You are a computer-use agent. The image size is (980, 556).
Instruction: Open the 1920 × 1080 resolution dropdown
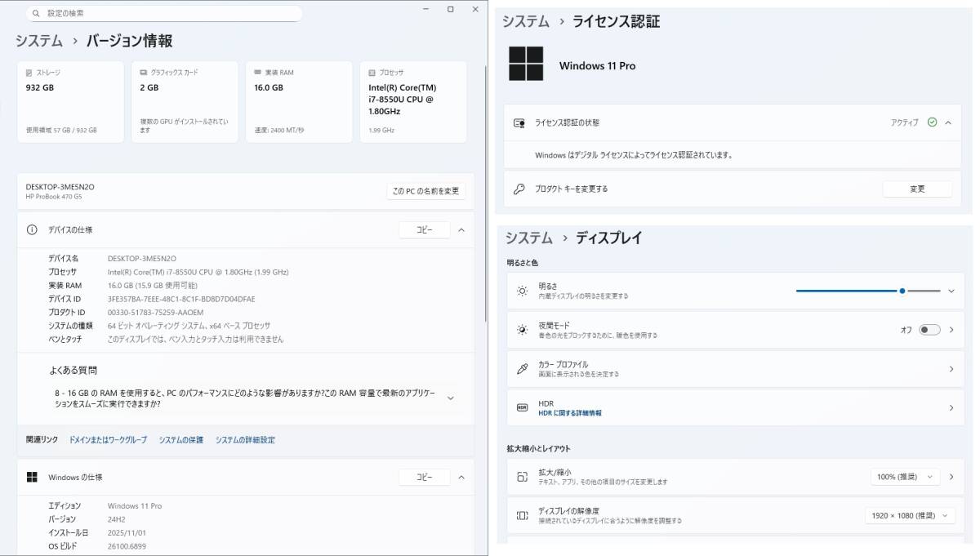tap(910, 515)
